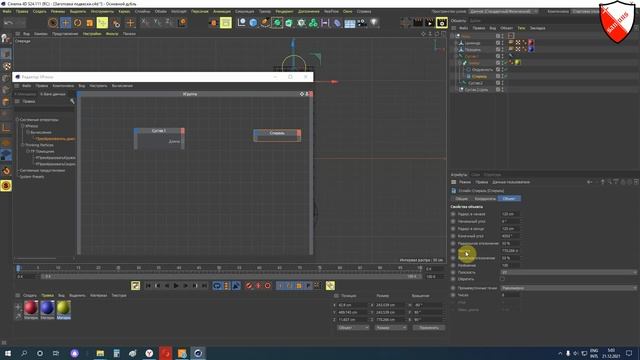Open the Render menu in main menu bar
The height and width of the screenshot is (360, 640).
pyautogui.click(x=284, y=11)
